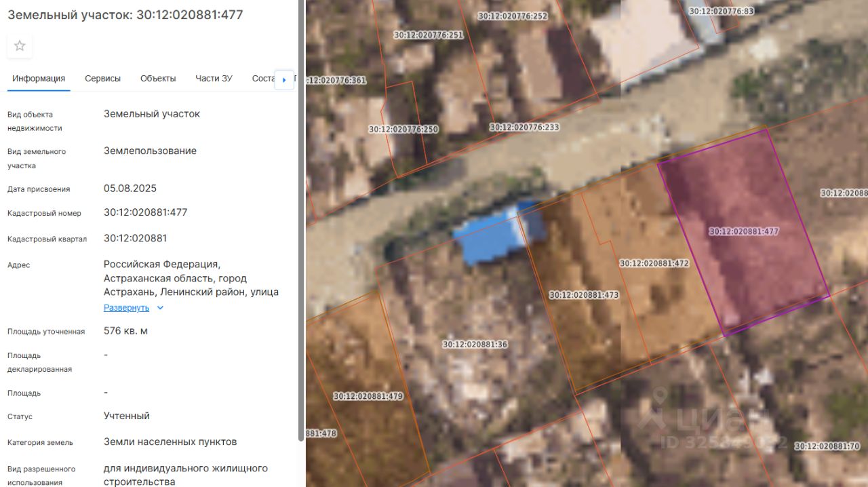Select the status value Учтенный

127,416
